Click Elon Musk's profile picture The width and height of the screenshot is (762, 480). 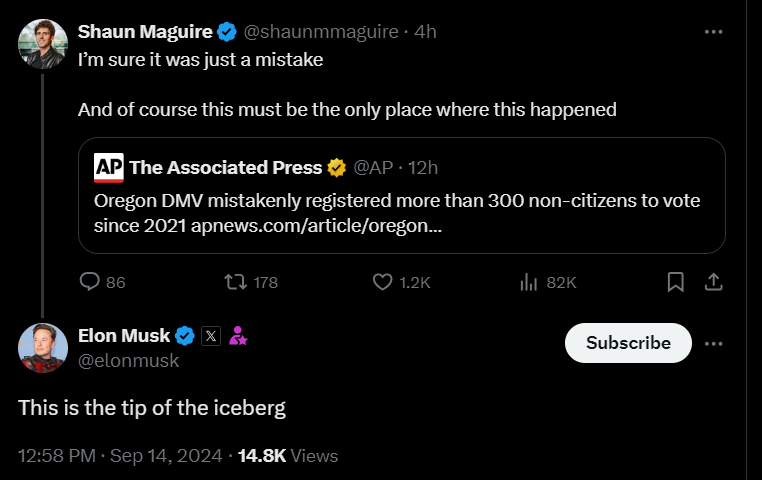[x=43, y=349]
